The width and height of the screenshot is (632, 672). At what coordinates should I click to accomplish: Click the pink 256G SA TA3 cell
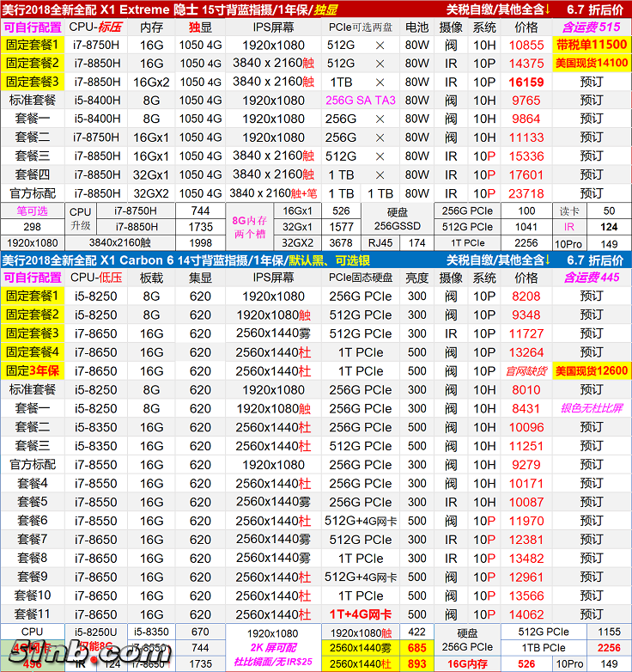pos(361,101)
